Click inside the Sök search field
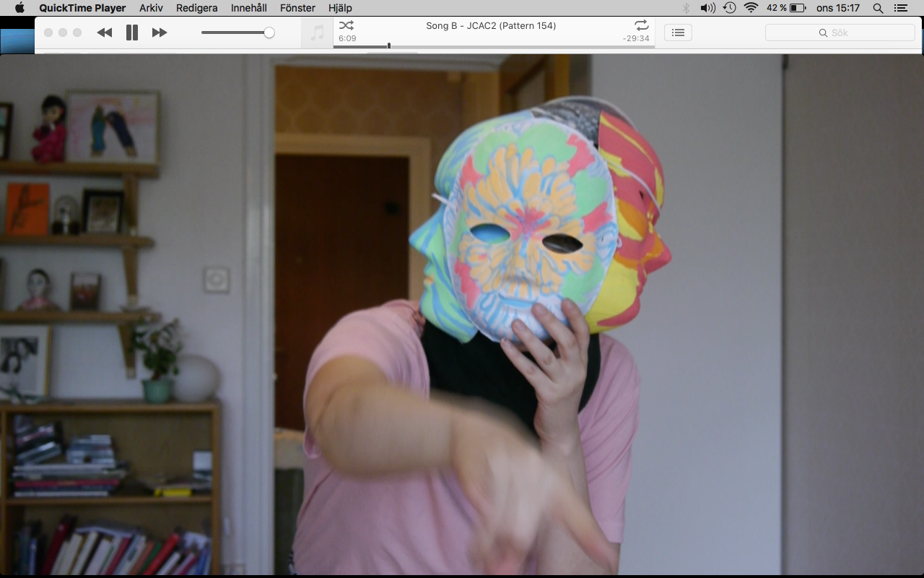 [x=840, y=33]
